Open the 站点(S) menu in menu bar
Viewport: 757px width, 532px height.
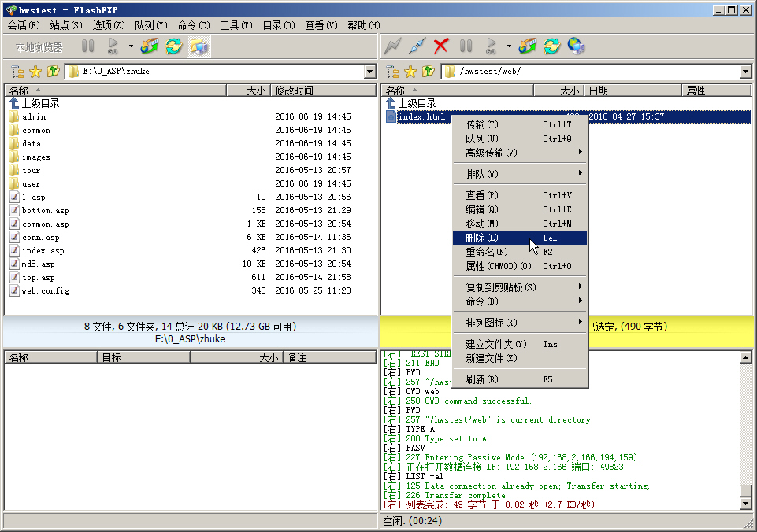point(65,25)
